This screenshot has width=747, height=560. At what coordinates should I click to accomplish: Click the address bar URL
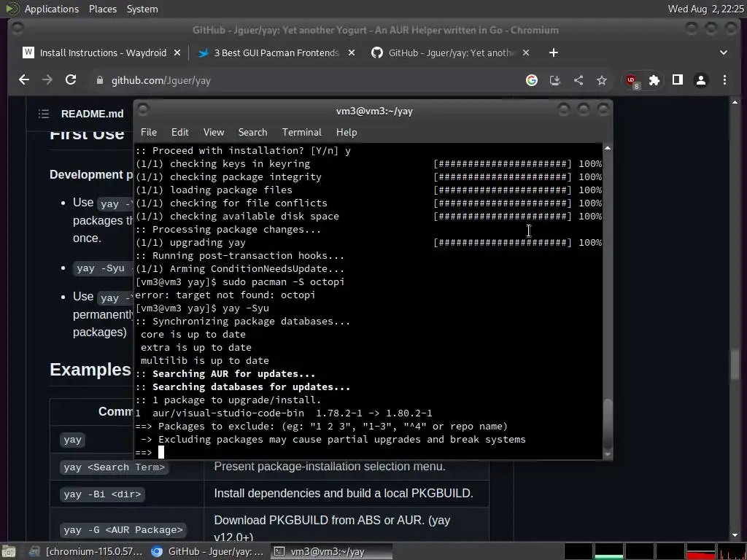(x=161, y=80)
